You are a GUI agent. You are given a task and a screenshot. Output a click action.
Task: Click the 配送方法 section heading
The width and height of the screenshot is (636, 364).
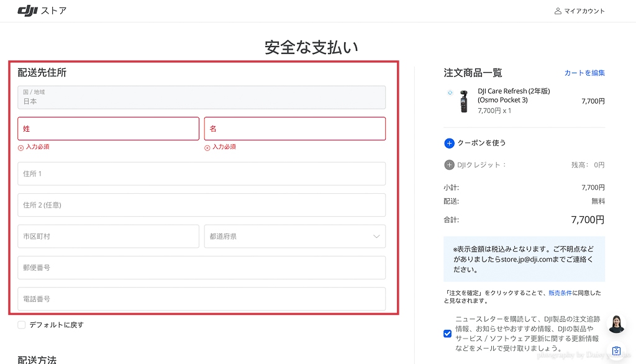37,360
